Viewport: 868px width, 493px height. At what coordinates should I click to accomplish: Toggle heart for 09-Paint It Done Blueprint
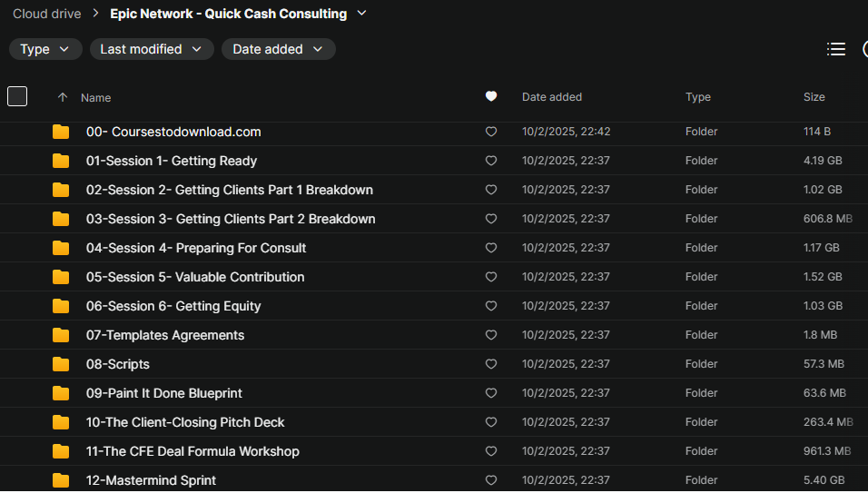tap(491, 393)
